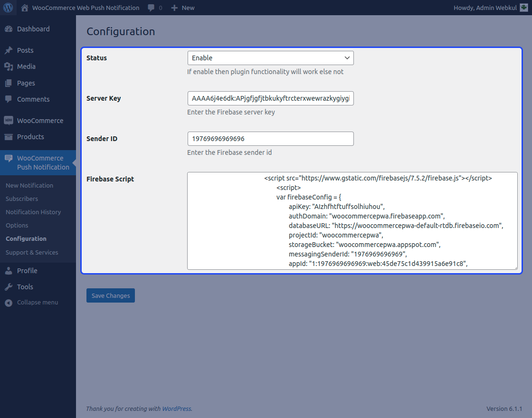Select Configuration submenu item
Screen dimensions: 532x418
tap(26, 239)
